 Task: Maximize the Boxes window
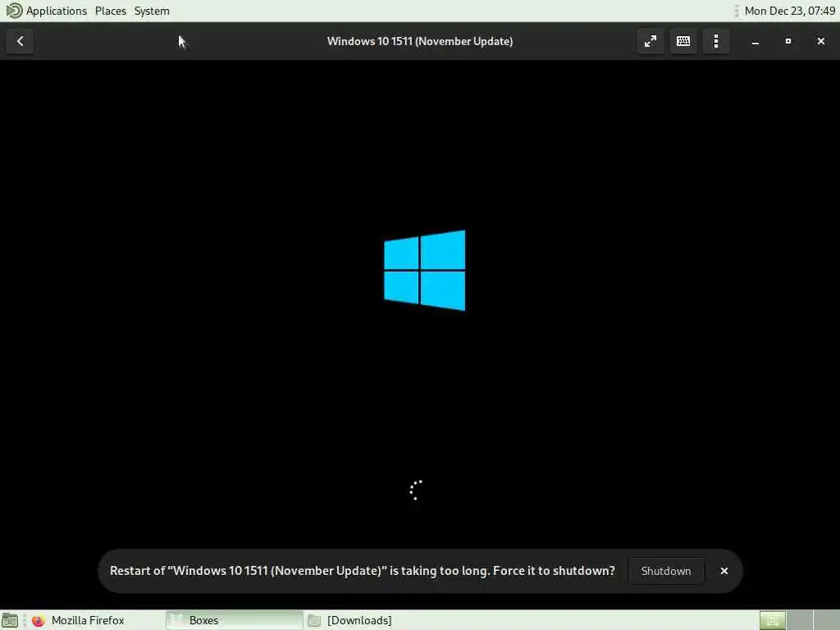point(788,41)
